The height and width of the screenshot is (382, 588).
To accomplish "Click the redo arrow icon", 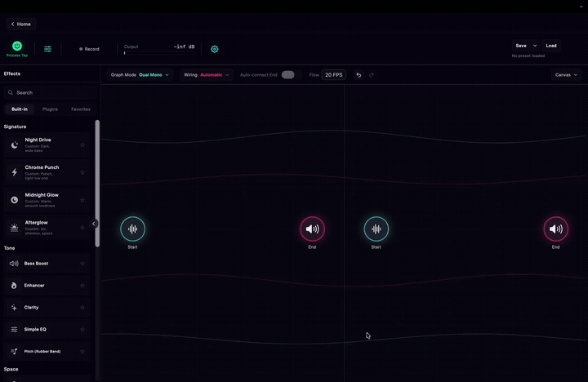I will pyautogui.click(x=372, y=75).
